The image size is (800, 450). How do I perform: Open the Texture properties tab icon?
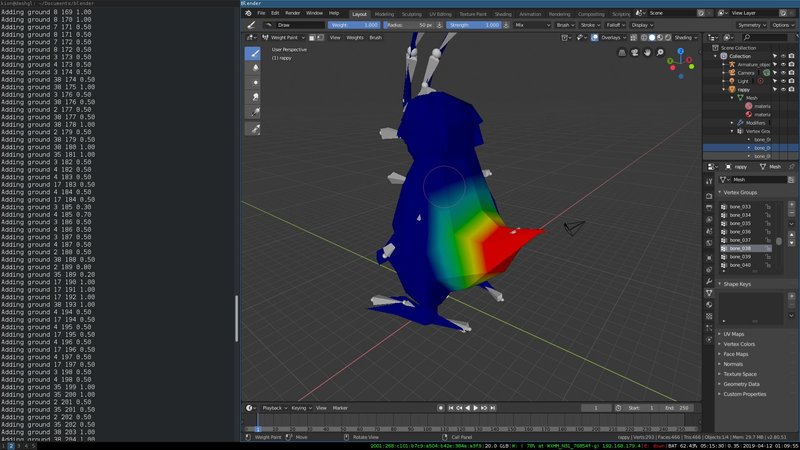pos(709,316)
